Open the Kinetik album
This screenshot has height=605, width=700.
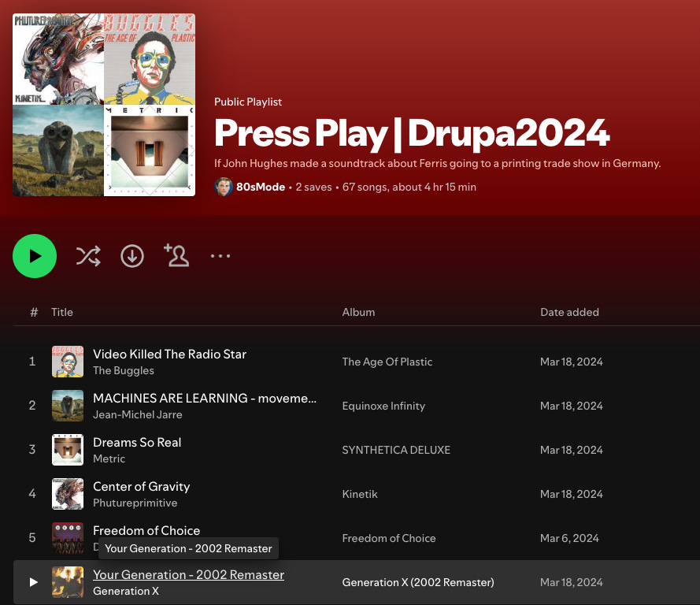tap(360, 494)
